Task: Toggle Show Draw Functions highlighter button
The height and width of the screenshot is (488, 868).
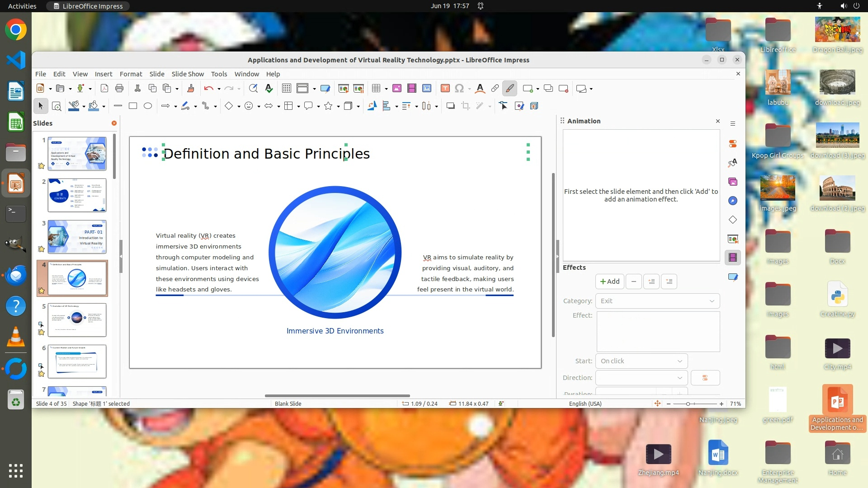Action: (509, 89)
